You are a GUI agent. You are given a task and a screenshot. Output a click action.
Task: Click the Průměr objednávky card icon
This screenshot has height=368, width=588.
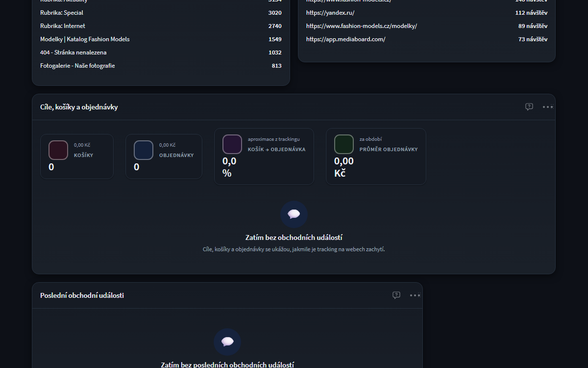pyautogui.click(x=344, y=144)
